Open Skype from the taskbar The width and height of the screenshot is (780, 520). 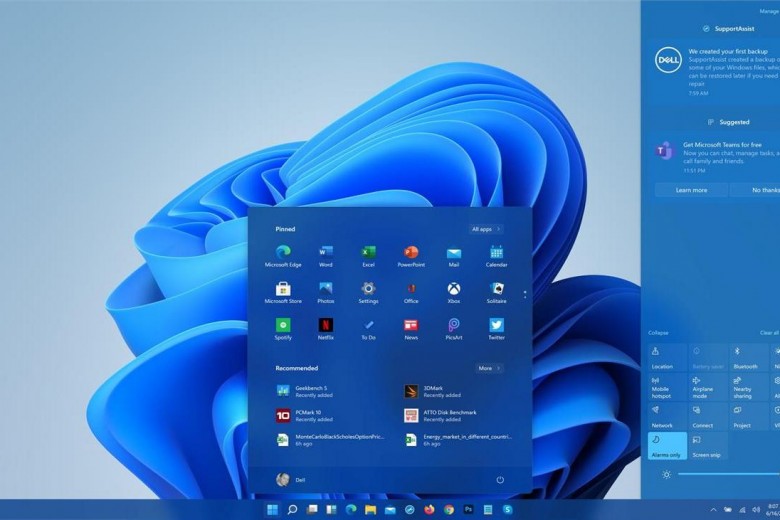507,510
